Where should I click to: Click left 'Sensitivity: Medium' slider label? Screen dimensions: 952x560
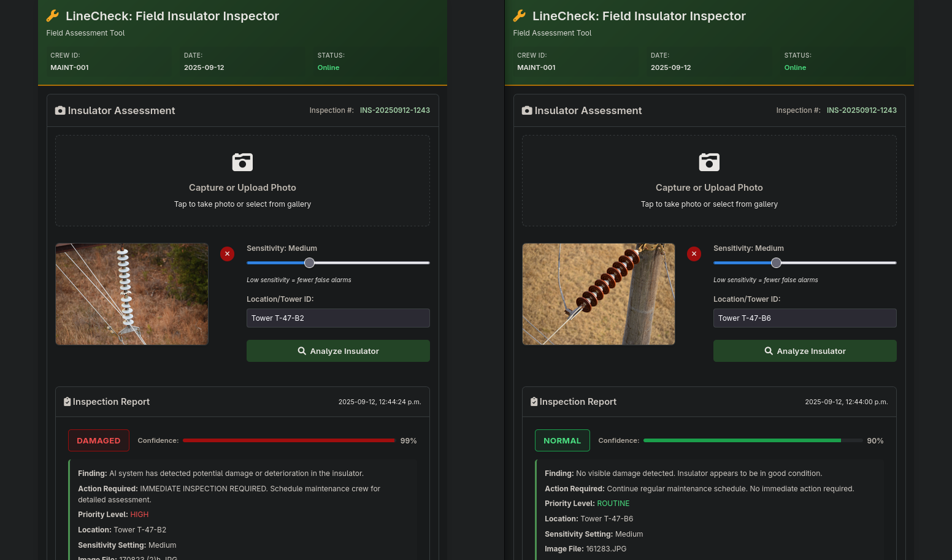[x=282, y=248]
